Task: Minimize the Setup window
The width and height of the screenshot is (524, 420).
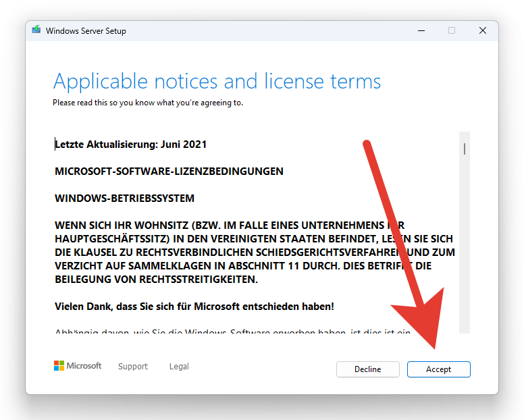Action: 421,31
